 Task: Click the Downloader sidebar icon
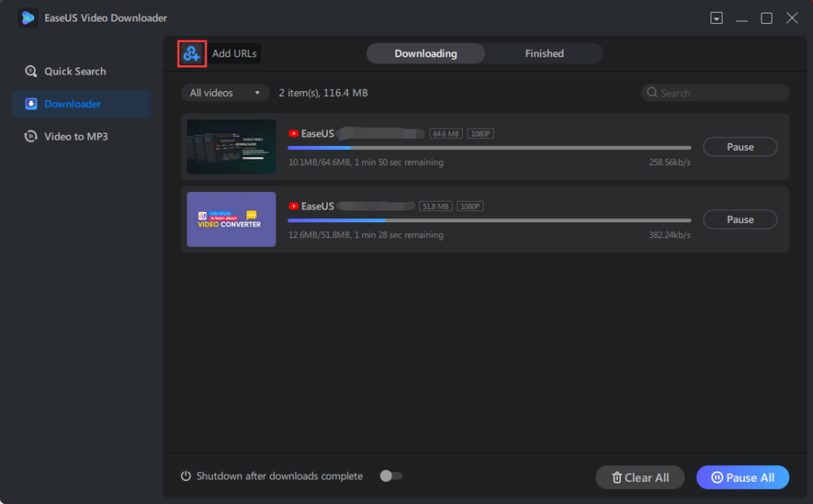click(31, 104)
